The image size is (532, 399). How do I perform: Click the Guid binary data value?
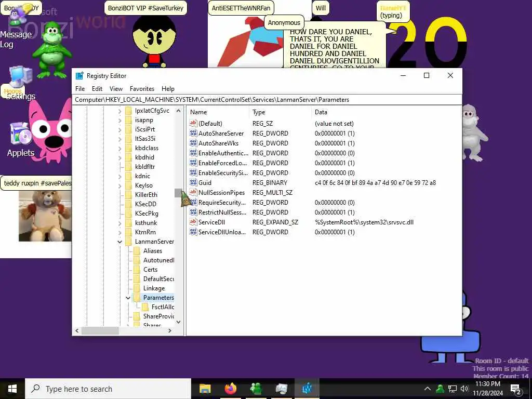[375, 182]
